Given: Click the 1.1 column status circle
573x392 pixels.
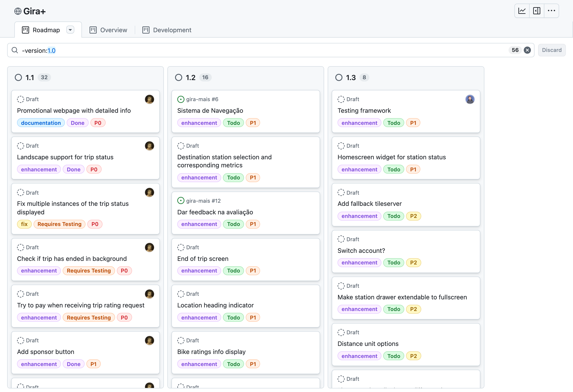Looking at the screenshot, I should [18, 77].
